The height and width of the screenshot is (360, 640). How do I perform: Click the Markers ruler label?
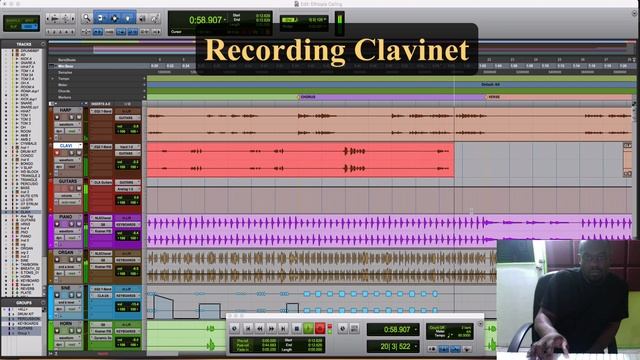pos(64,97)
